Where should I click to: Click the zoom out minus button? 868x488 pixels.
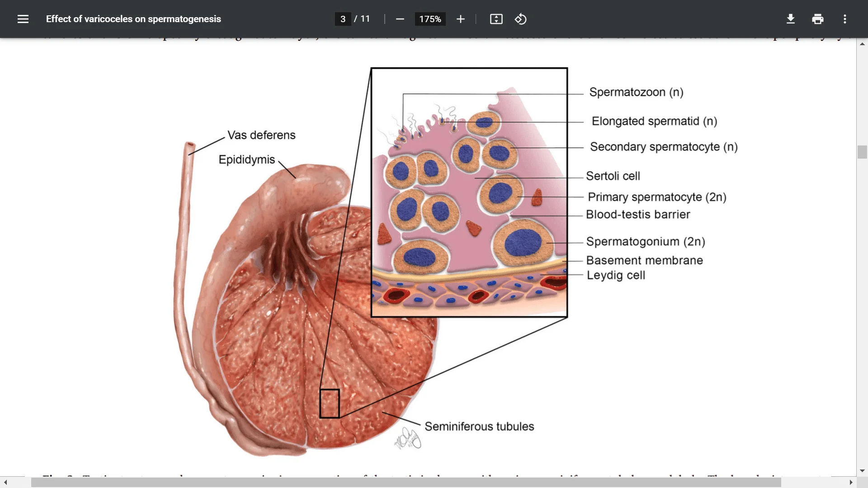click(400, 19)
